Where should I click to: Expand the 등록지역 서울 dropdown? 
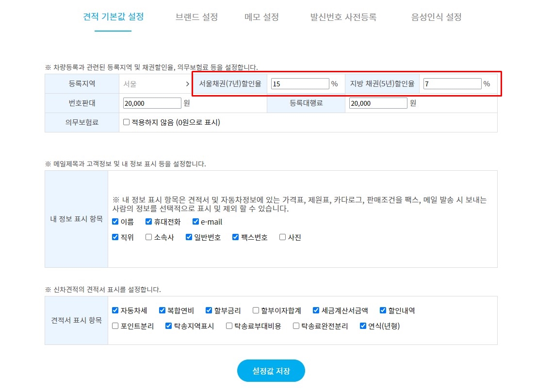pos(156,84)
